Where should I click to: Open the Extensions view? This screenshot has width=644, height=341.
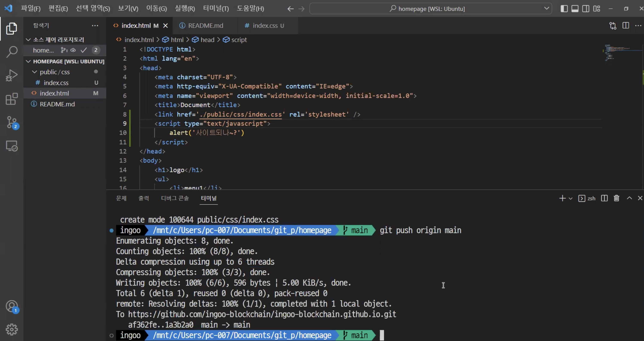click(12, 99)
